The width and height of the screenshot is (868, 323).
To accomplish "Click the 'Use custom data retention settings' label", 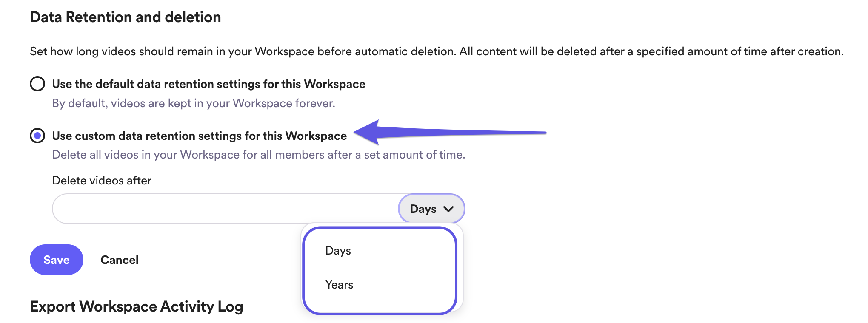I will point(199,136).
